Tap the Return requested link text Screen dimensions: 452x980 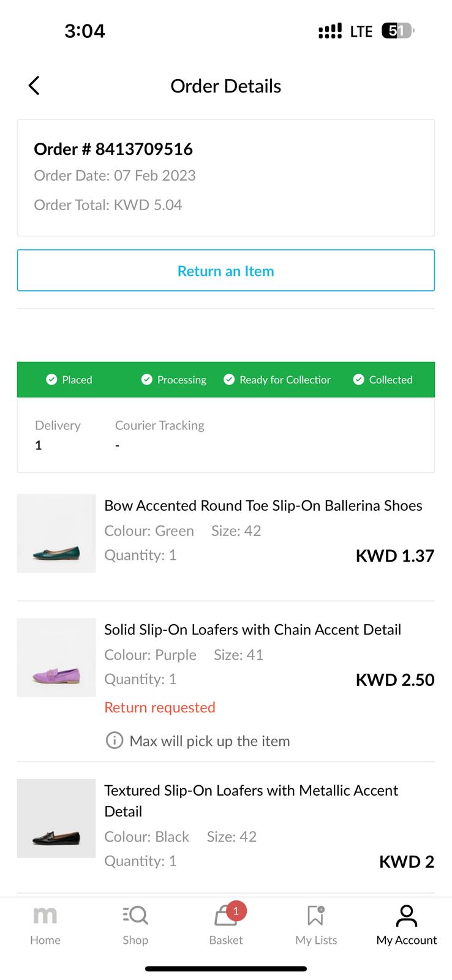(160, 707)
